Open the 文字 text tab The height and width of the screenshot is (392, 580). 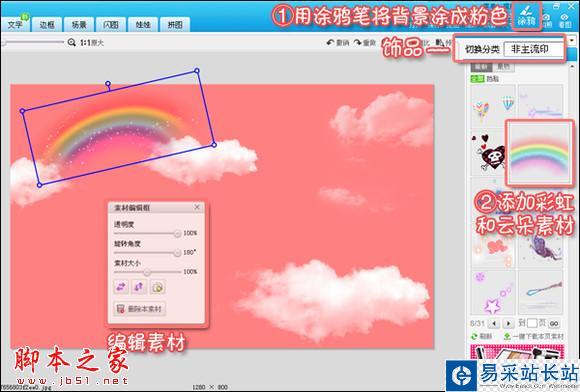(x=15, y=24)
